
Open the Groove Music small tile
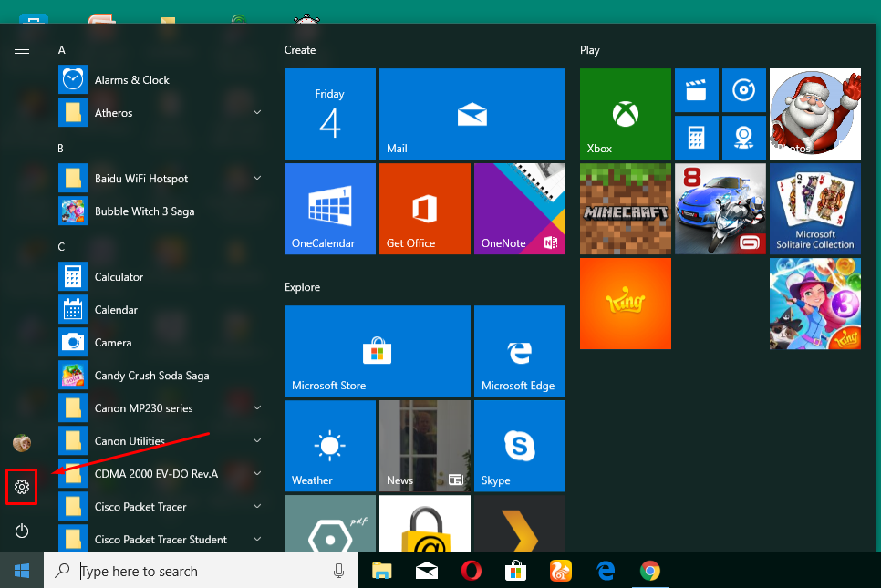(x=744, y=90)
